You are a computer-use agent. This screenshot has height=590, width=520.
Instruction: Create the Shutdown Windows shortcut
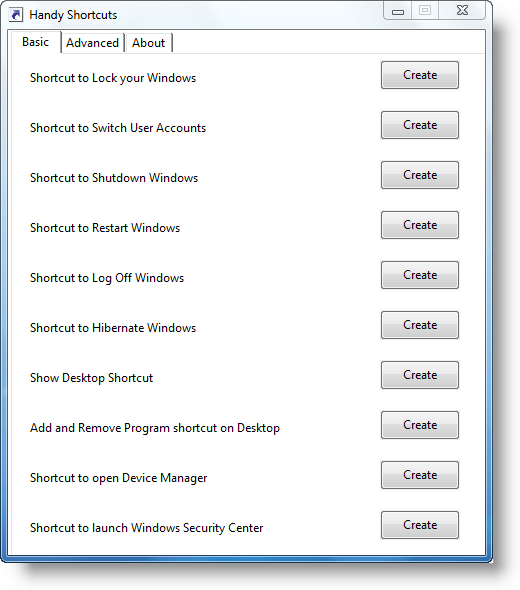[x=420, y=175]
